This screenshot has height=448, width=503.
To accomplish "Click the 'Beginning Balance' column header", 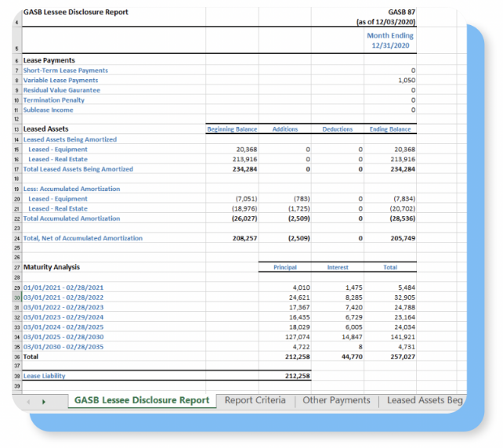I will click(232, 129).
